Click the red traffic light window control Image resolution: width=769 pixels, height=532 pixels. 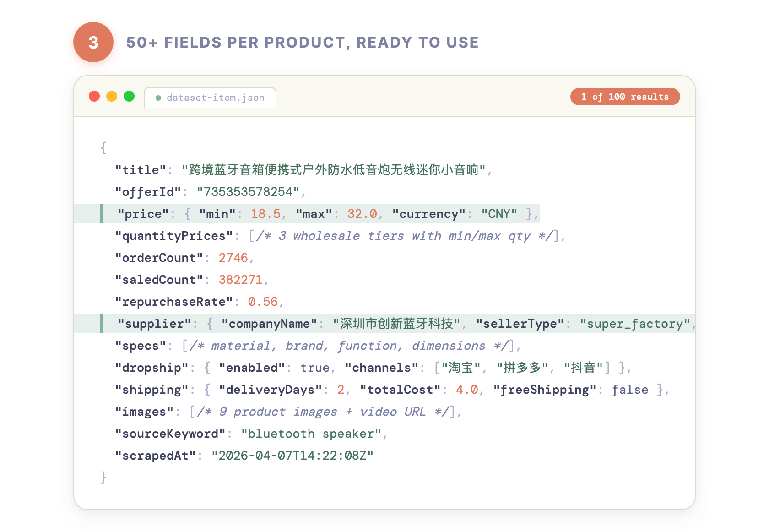94,96
